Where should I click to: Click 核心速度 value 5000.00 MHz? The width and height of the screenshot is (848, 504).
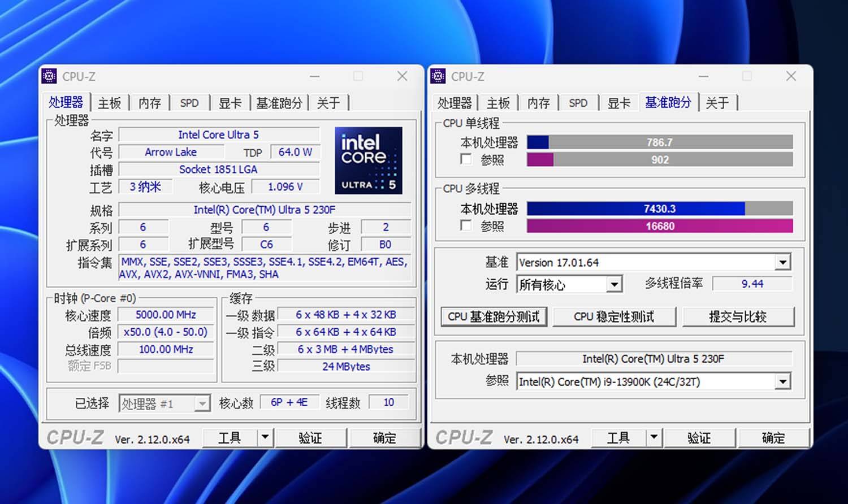[x=166, y=315]
